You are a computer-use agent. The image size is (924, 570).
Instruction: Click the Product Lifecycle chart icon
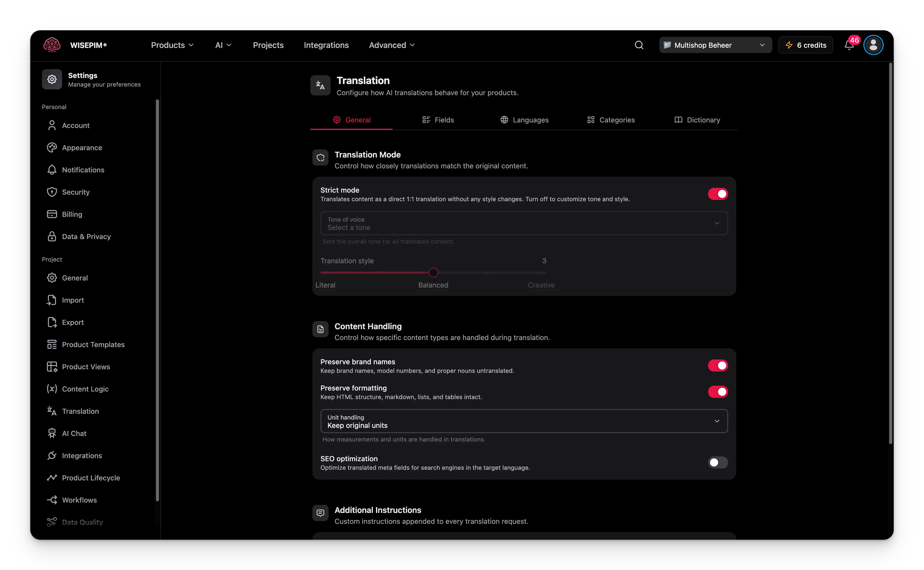(x=52, y=478)
